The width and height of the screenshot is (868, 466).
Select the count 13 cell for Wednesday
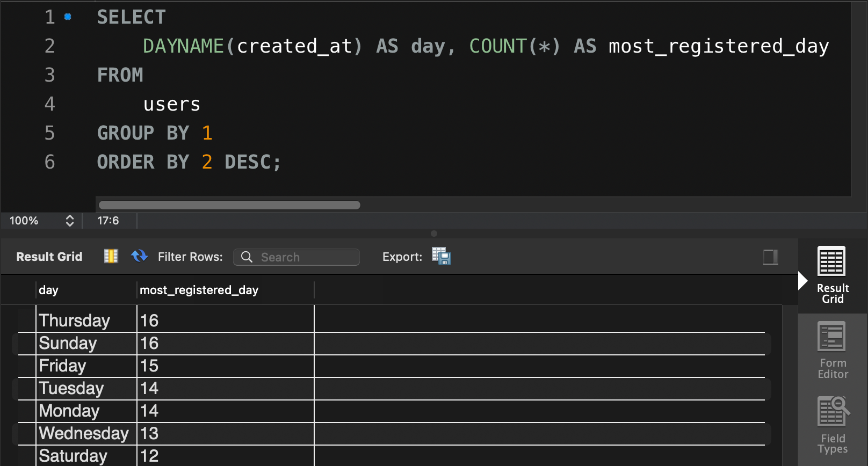pos(226,433)
